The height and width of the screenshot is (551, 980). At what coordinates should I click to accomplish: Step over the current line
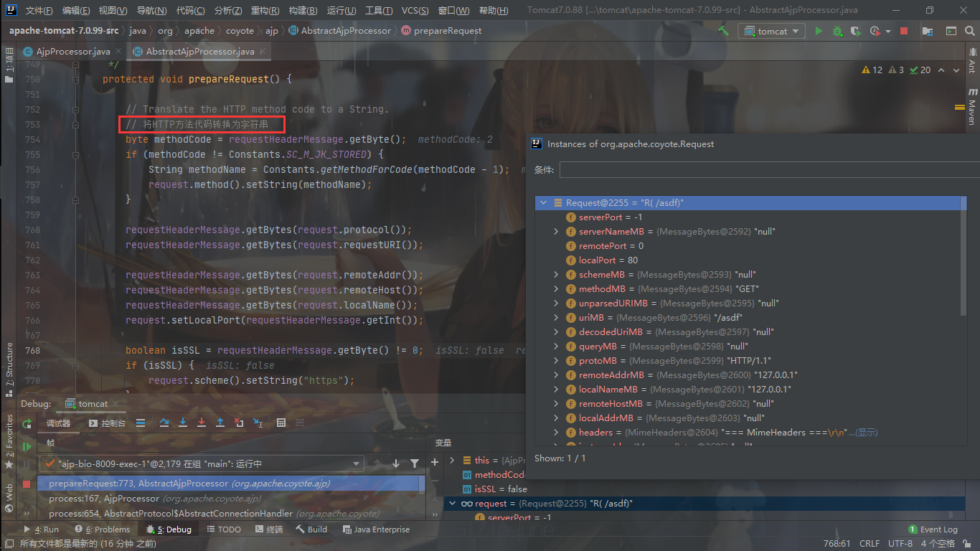(164, 423)
